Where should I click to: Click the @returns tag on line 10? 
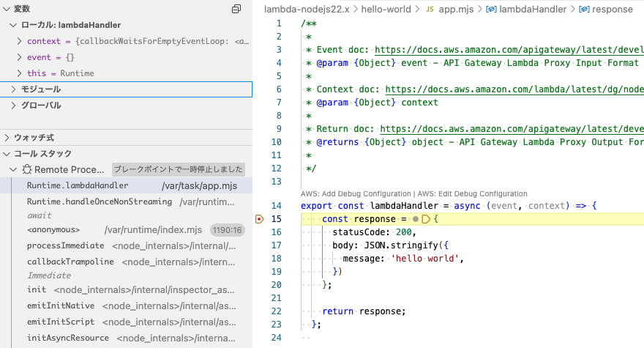click(x=337, y=142)
